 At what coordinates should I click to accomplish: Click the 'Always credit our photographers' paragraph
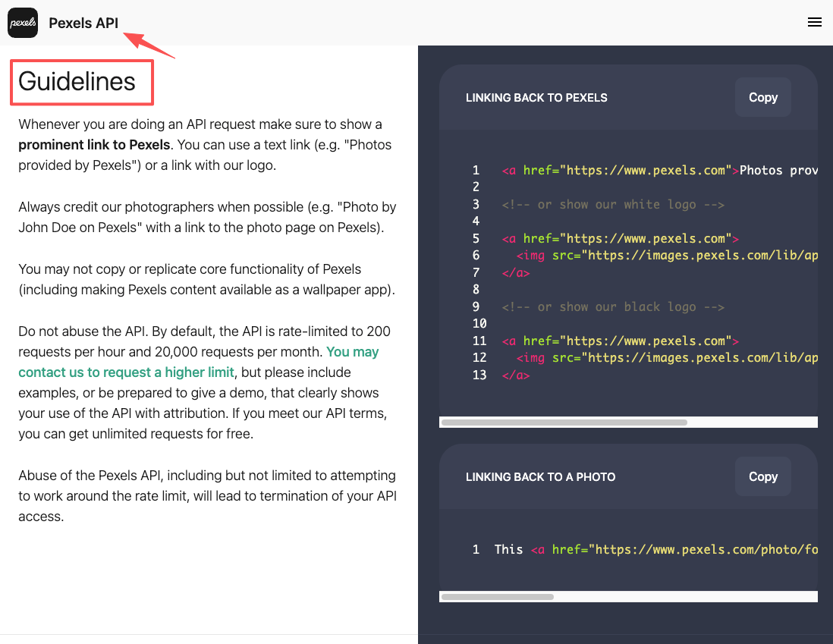coord(207,217)
